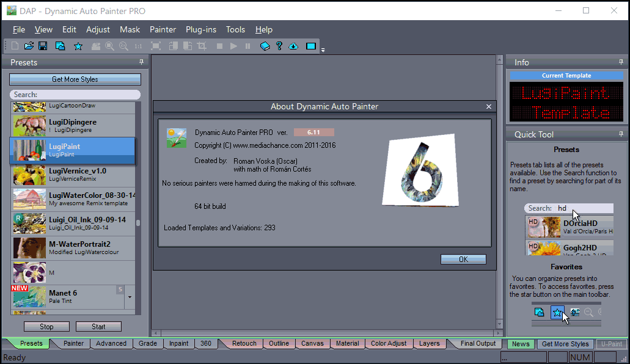The height and width of the screenshot is (364, 630).
Task: Click the question mark toolbar icon
Action: click(x=279, y=46)
